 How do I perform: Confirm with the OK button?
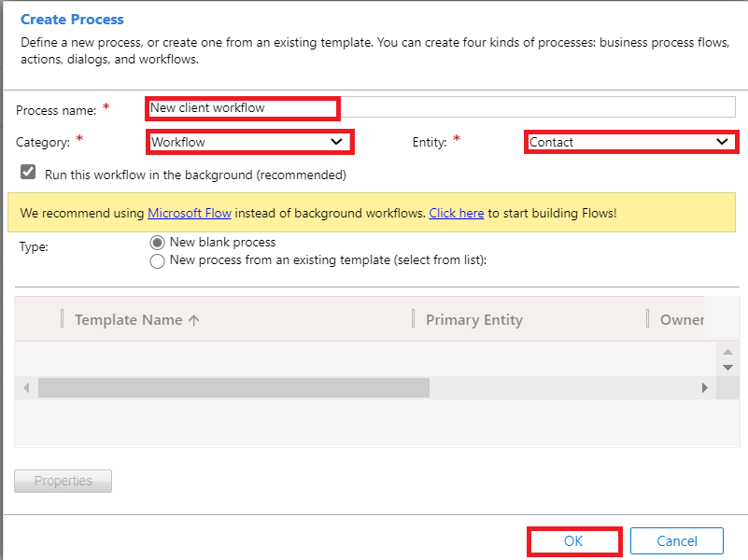pyautogui.click(x=573, y=541)
